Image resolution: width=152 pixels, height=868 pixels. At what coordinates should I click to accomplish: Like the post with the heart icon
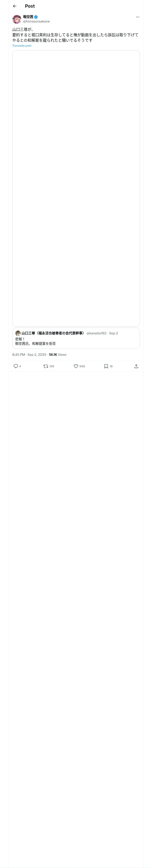point(76,366)
